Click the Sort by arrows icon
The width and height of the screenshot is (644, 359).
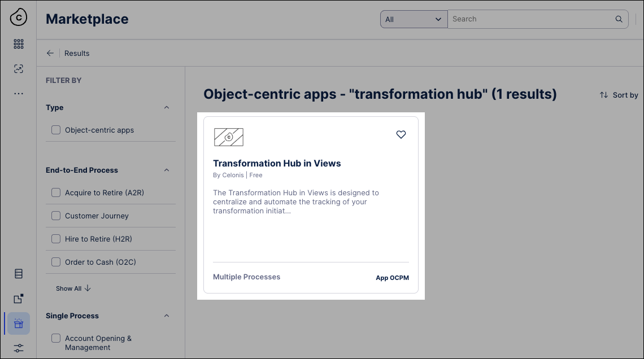point(604,95)
